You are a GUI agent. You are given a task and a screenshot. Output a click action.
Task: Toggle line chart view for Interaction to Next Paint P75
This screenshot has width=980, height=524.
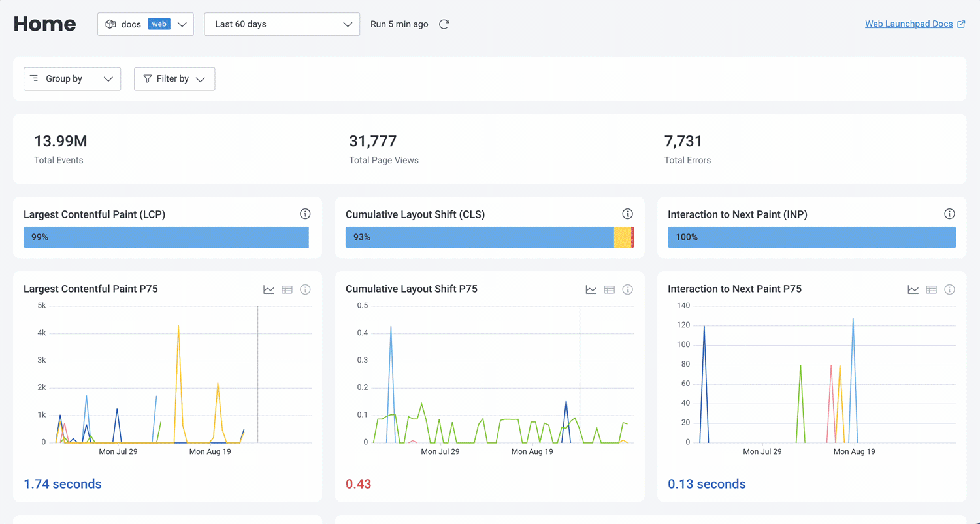[913, 289]
